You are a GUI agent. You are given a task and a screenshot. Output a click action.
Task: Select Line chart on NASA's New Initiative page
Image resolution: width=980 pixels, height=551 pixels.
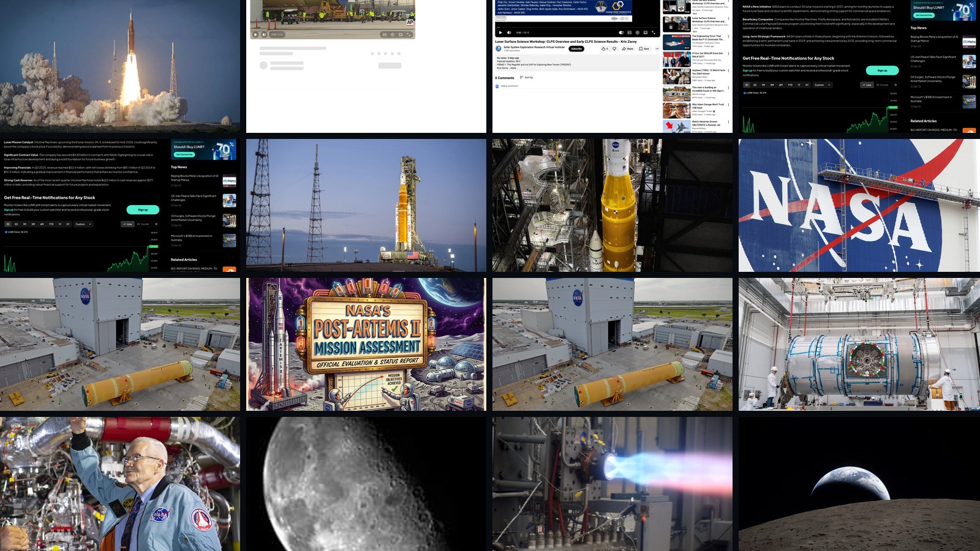(x=867, y=85)
